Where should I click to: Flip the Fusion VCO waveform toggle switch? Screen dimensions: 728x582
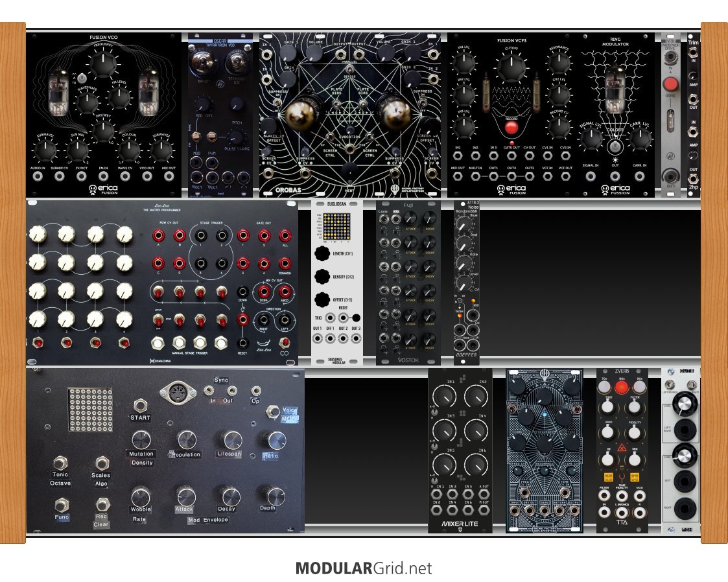(82, 78)
